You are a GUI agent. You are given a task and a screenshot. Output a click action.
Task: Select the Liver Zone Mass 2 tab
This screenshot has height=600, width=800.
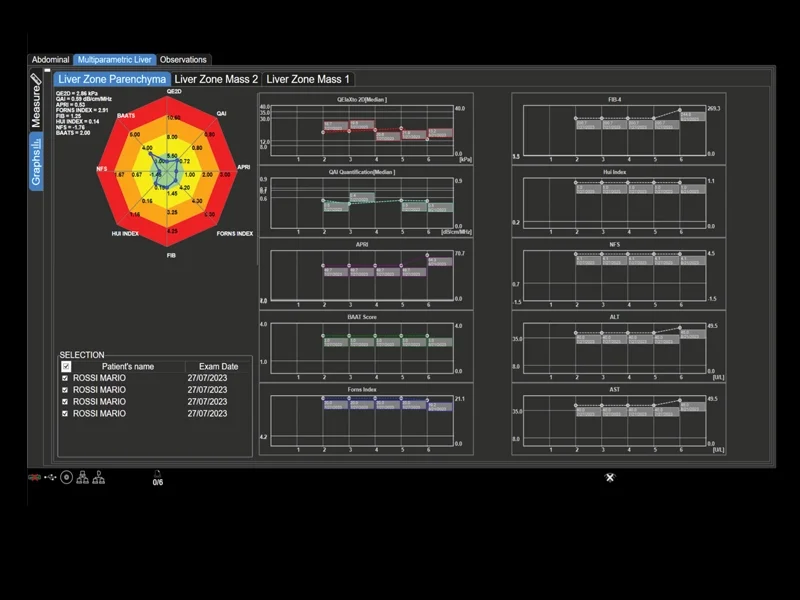pyautogui.click(x=216, y=79)
